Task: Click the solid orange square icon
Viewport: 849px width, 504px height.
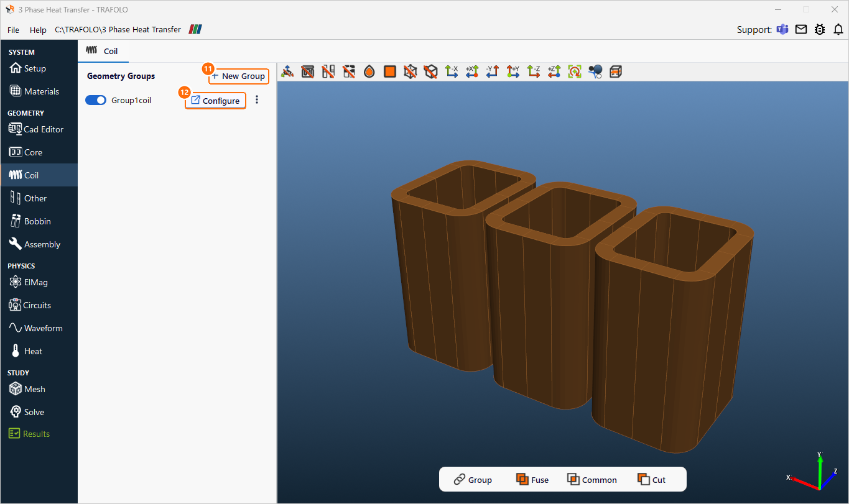Action: point(390,71)
